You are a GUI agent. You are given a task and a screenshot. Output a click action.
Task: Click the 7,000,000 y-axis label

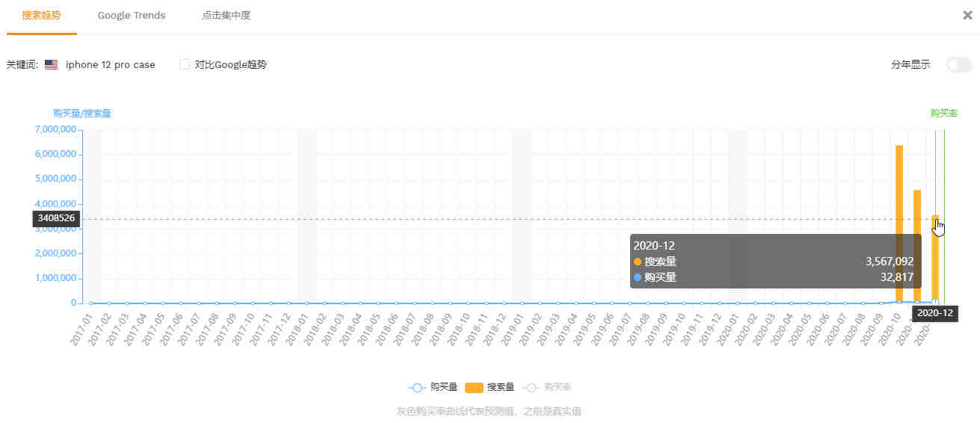pos(56,129)
